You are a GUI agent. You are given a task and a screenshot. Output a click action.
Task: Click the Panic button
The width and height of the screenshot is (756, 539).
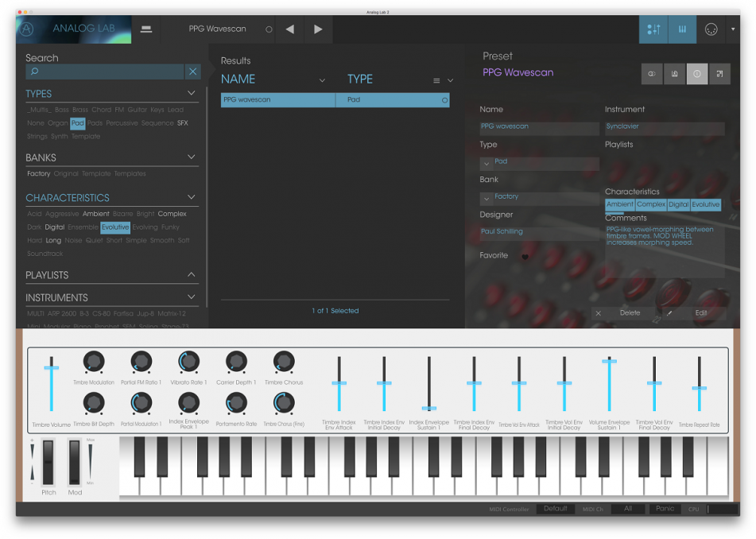click(x=665, y=509)
